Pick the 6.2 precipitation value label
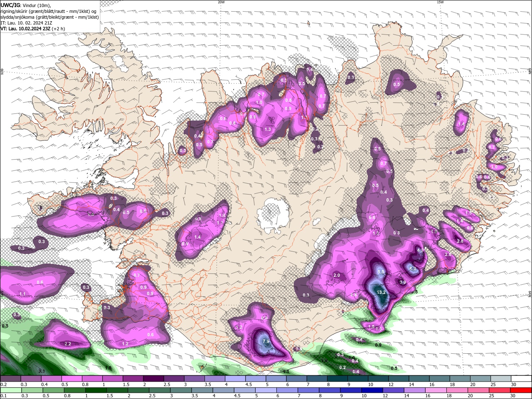Image resolution: width=532 pixels, height=399 pixels. coord(413,268)
